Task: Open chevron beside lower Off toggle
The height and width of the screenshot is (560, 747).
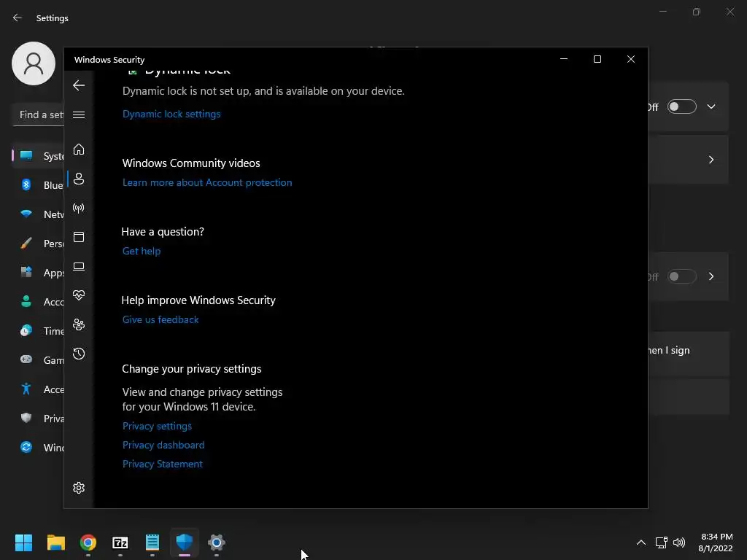Action: tap(711, 276)
